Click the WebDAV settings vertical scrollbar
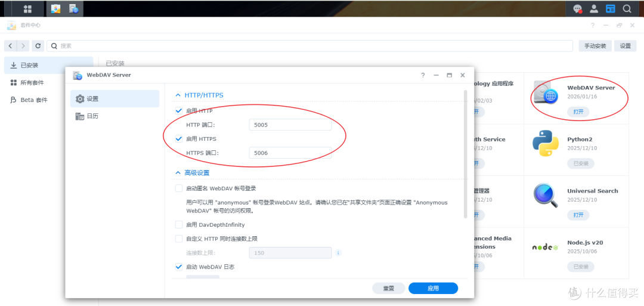The height and width of the screenshot is (306, 644). click(465, 154)
